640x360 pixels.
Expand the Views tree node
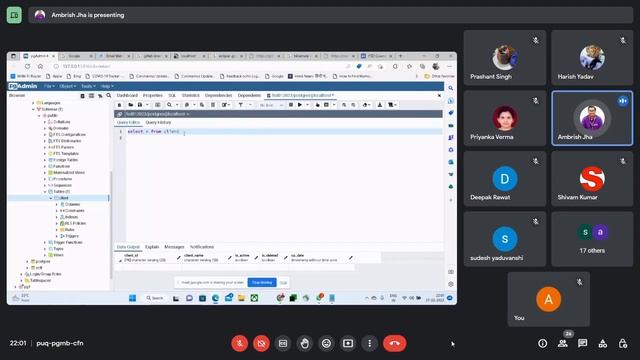pos(45,255)
